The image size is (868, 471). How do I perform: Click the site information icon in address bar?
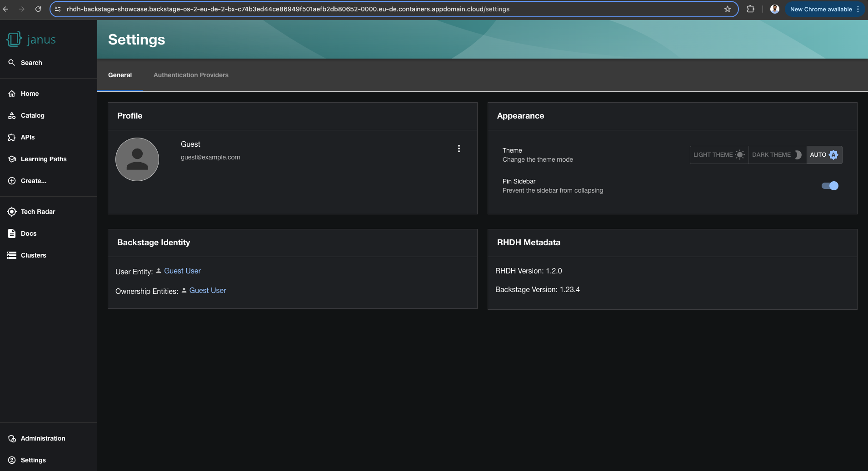[58, 9]
